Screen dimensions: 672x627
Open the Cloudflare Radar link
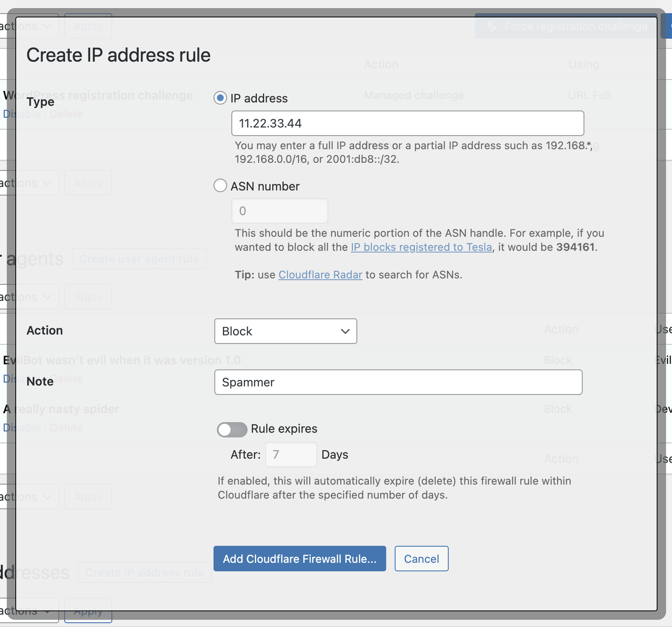point(320,275)
